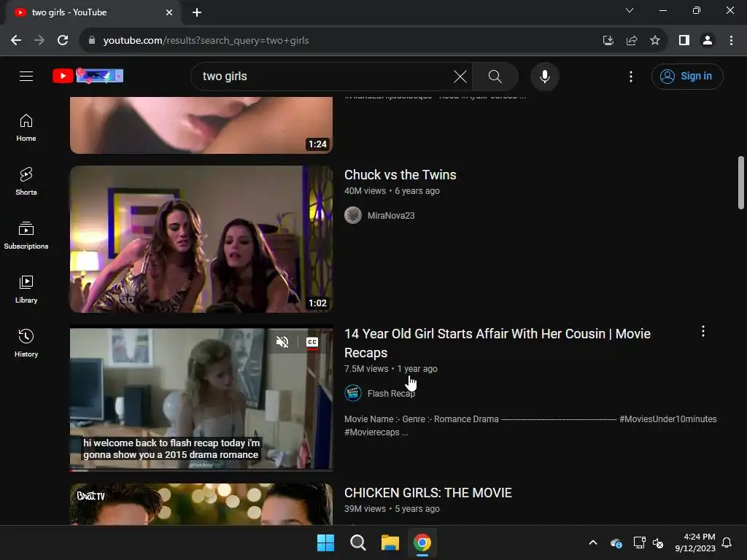Bookmark this tab with the star icon

pyautogui.click(x=655, y=41)
